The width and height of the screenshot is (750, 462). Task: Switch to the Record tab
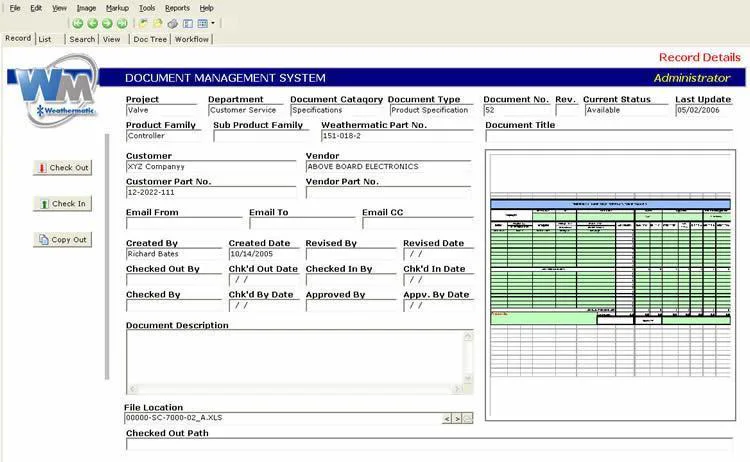click(x=18, y=38)
